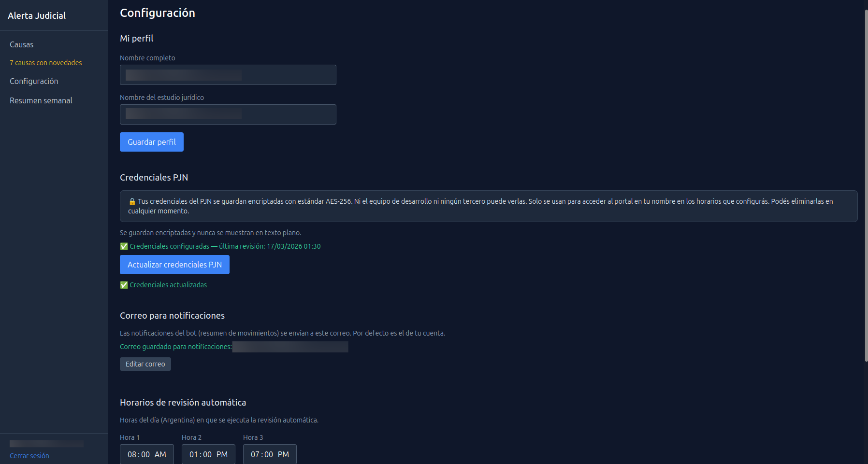Click Cerrar sesión at the bottom
Screen dimensions: 868x464
click(29, 455)
